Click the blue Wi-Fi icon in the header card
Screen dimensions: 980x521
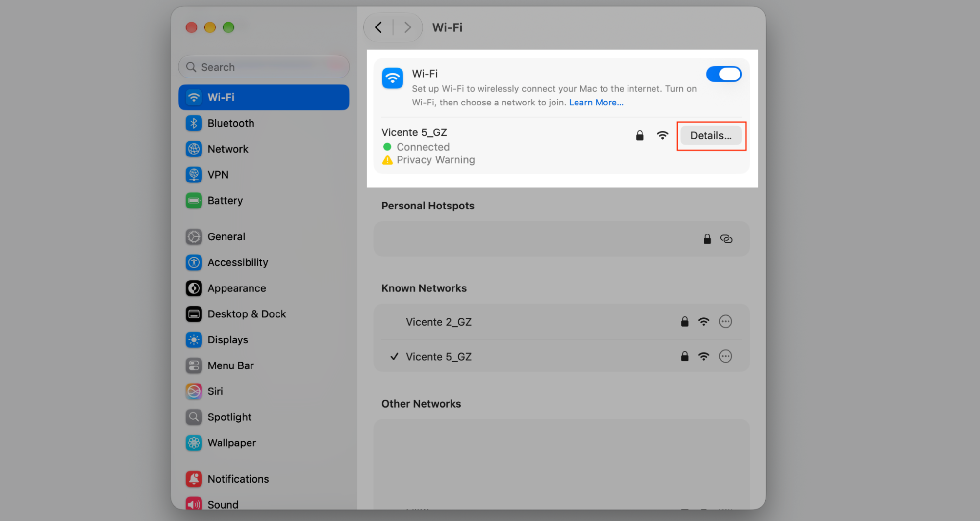coord(393,78)
